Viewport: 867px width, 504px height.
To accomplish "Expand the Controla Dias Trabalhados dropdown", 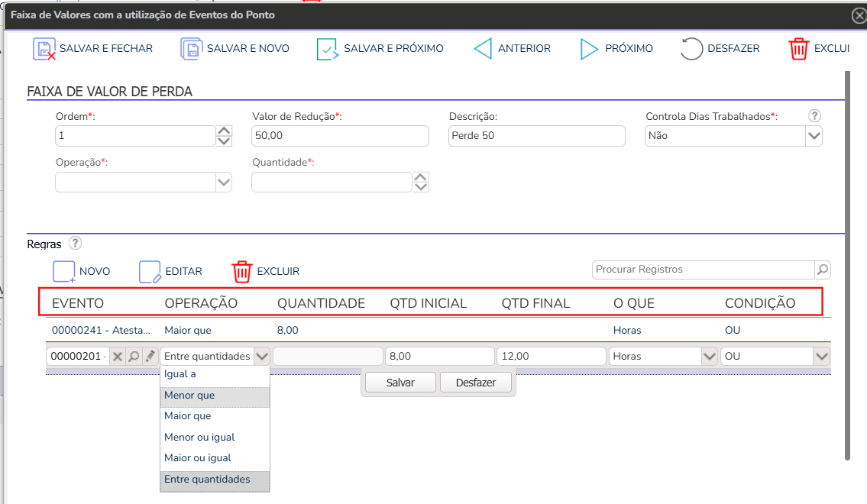I will pos(814,136).
